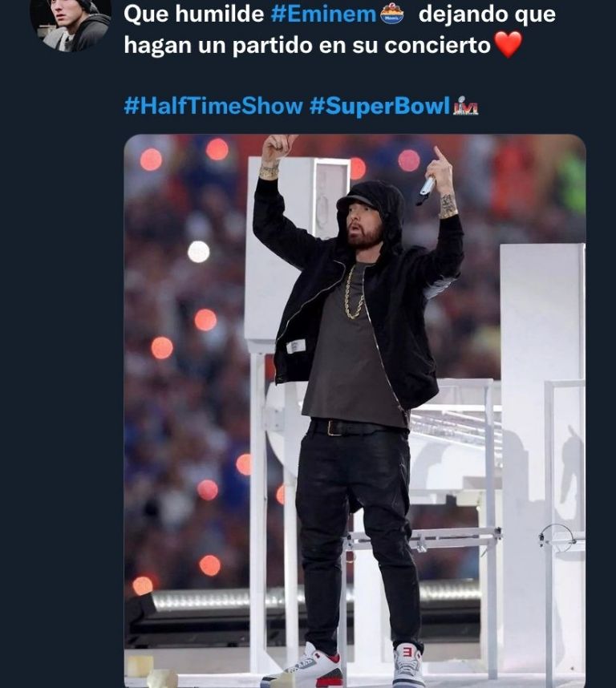Open the #HalfTimeShow hashtag
Image resolution: width=616 pixels, height=688 pixels.
[x=213, y=106]
